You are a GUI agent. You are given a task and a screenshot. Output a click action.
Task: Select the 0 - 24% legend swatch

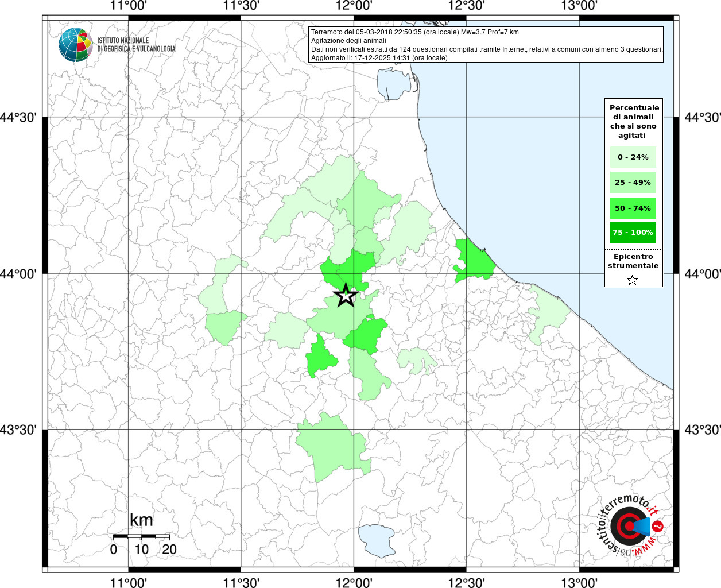(633, 157)
